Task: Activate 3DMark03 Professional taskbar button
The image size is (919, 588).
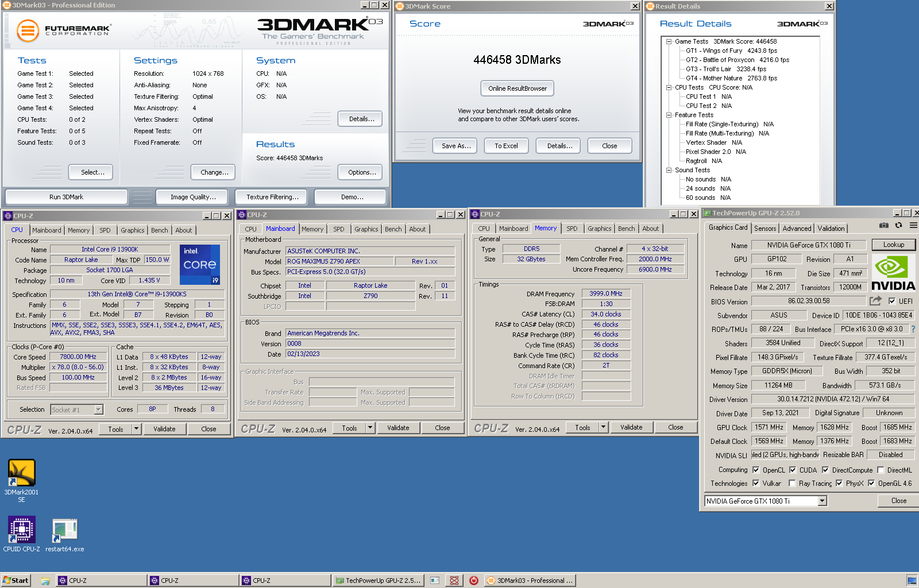Action: (530, 581)
